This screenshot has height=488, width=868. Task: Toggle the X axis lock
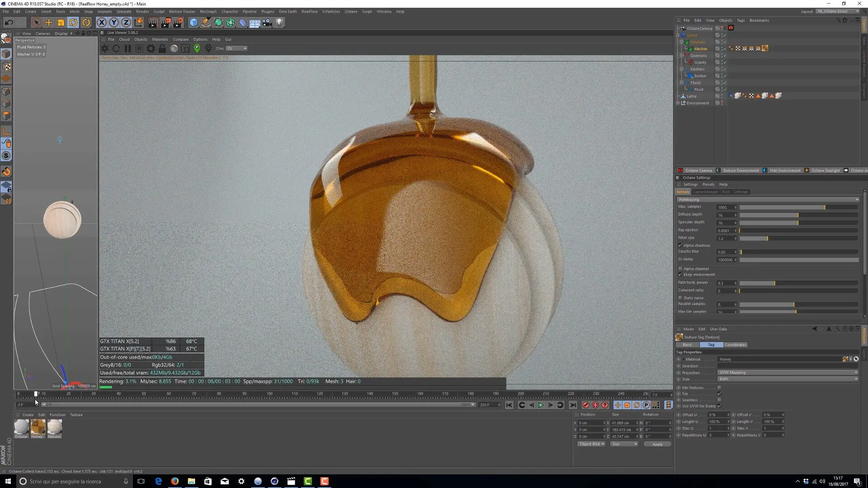[102, 22]
